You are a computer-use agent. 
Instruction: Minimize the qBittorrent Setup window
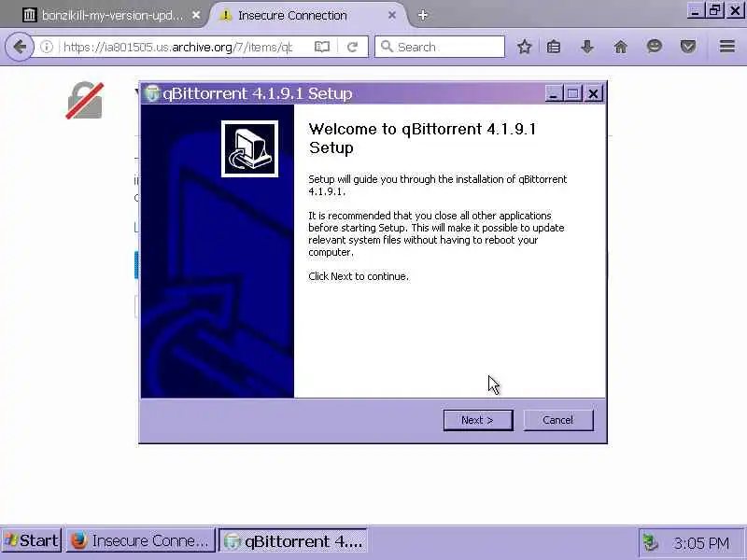pos(554,93)
